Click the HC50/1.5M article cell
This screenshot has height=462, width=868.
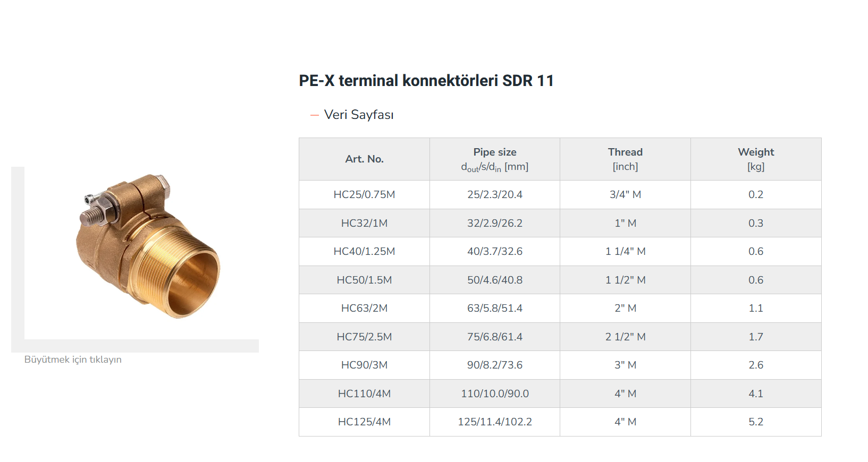[364, 280]
